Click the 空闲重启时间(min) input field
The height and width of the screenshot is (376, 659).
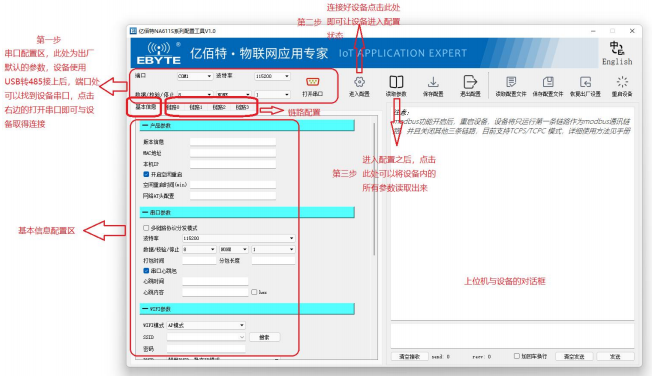[233, 184]
